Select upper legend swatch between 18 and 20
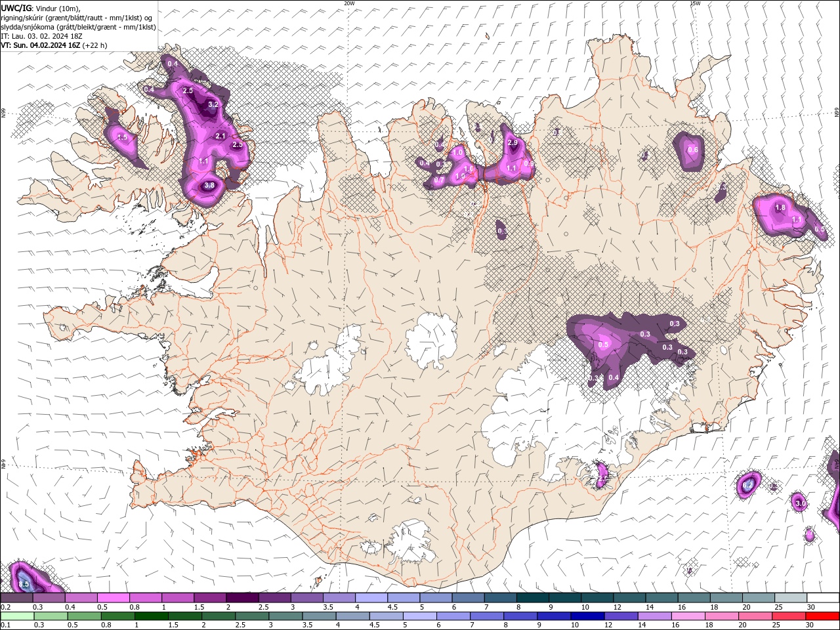This screenshot has height=630, width=840. coord(726,597)
